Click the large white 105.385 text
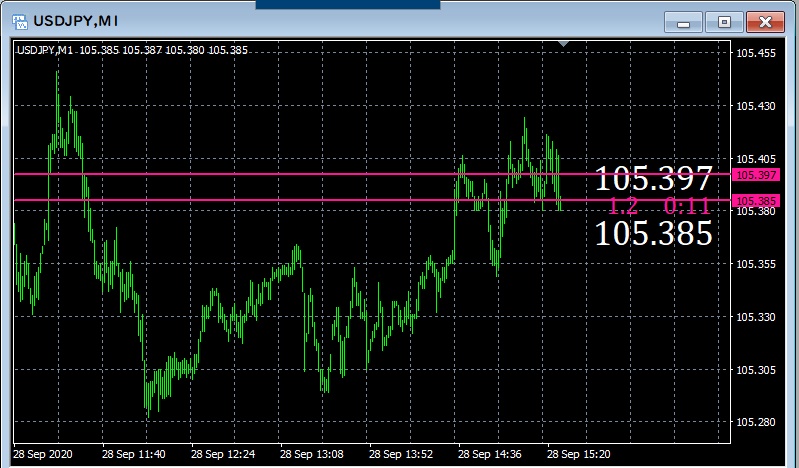Image resolution: width=799 pixels, height=468 pixels. (x=654, y=234)
